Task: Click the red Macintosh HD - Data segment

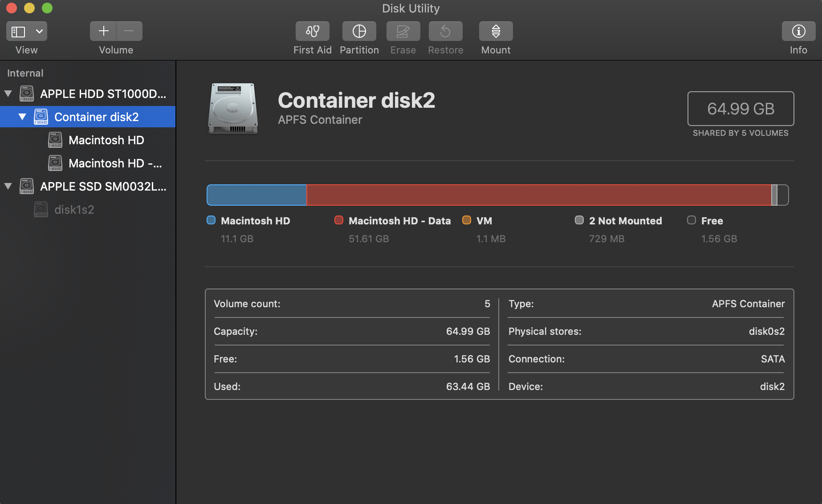Action: [x=539, y=195]
